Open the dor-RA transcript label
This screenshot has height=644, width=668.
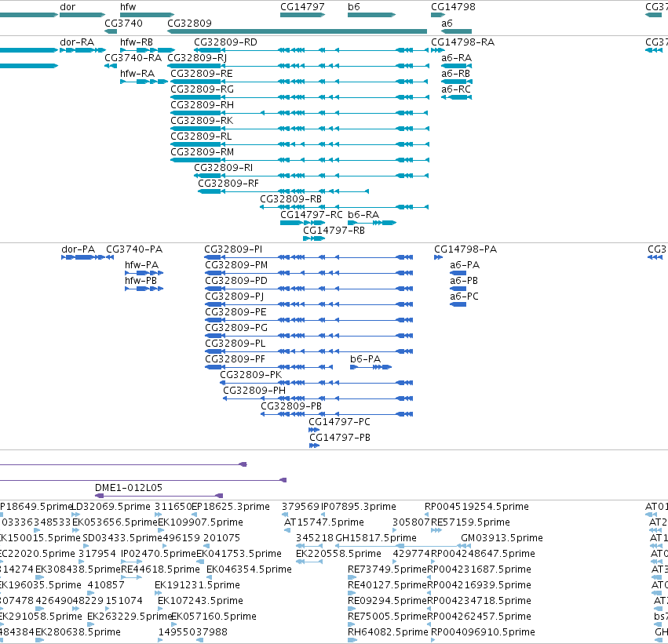77,42
